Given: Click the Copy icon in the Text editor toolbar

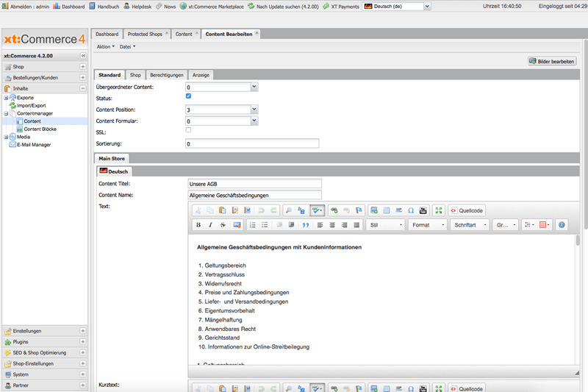Looking at the screenshot, I should tap(210, 210).
